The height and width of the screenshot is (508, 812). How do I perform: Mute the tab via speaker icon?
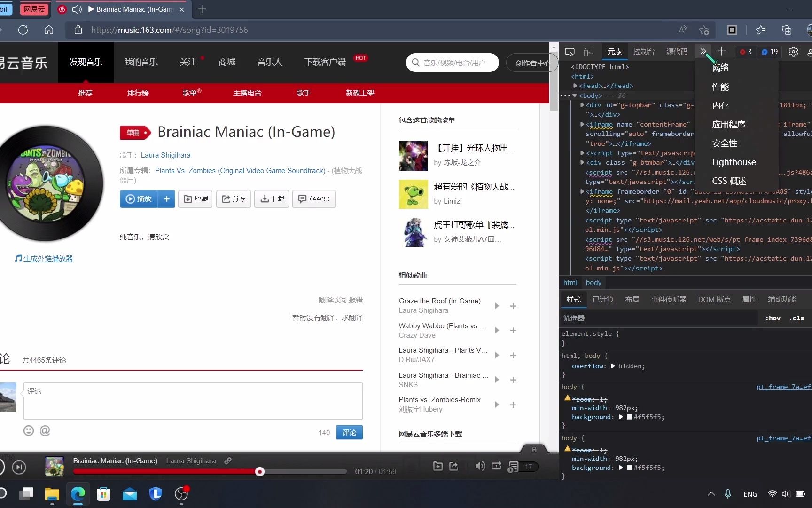pos(77,9)
